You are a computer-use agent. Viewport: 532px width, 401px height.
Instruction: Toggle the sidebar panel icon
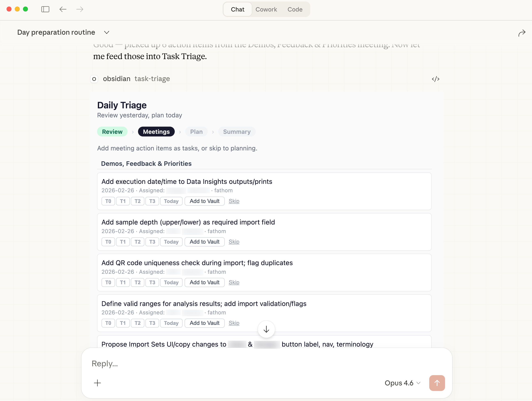click(45, 9)
